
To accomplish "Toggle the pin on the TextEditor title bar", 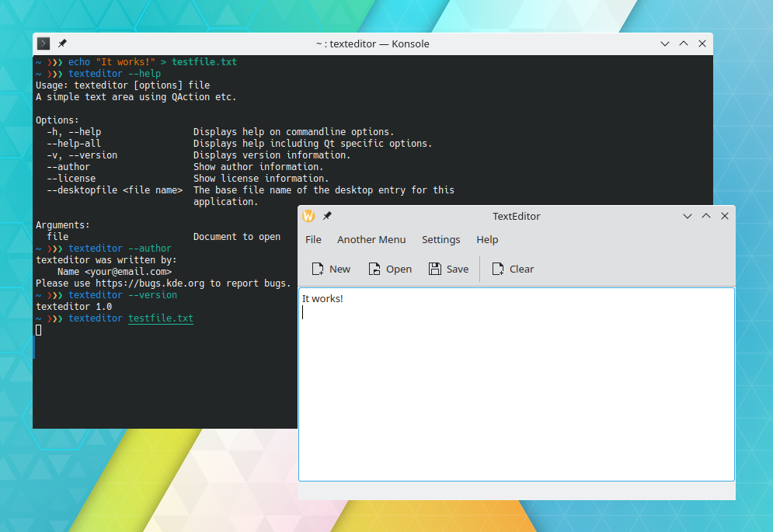I will point(326,216).
